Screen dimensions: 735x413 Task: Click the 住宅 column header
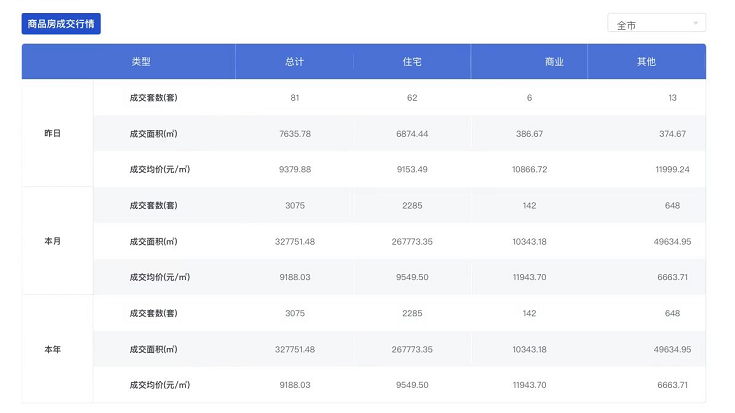pyautogui.click(x=411, y=62)
